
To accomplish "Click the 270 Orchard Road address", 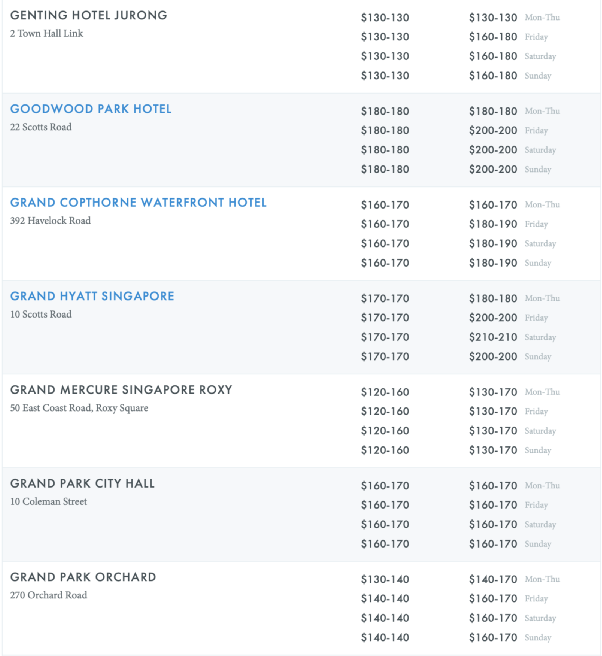I will pos(48,596).
